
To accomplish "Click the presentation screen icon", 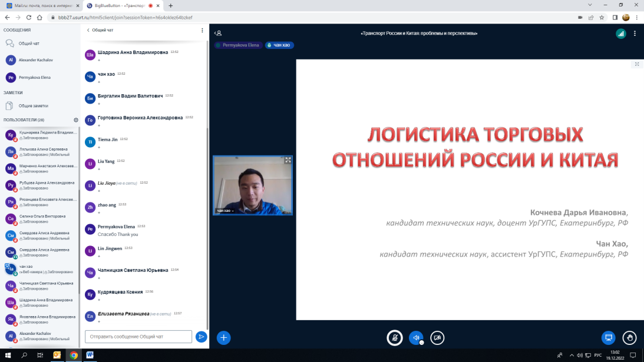I will [608, 337].
